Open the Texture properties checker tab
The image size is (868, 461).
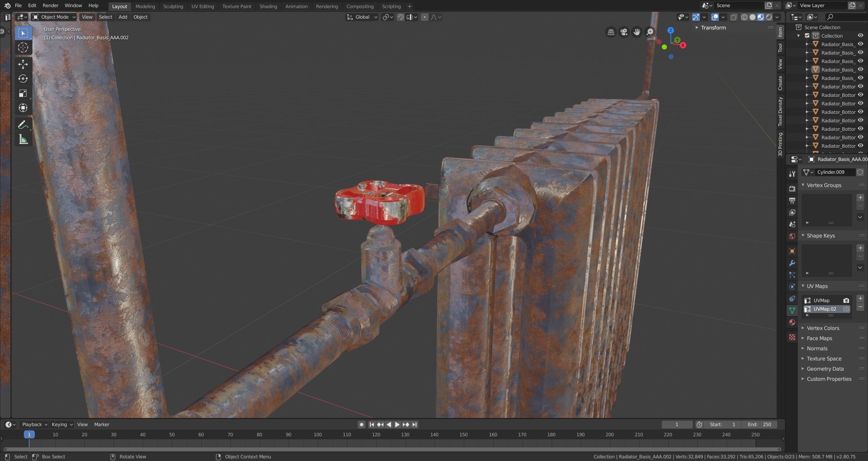(x=792, y=337)
